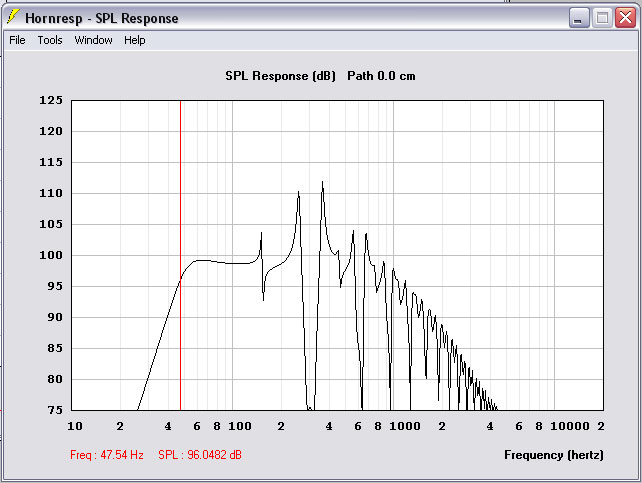Image resolution: width=642 pixels, height=483 pixels.
Task: Click the 'Frequency (hertz)' axis label
Action: 554,455
